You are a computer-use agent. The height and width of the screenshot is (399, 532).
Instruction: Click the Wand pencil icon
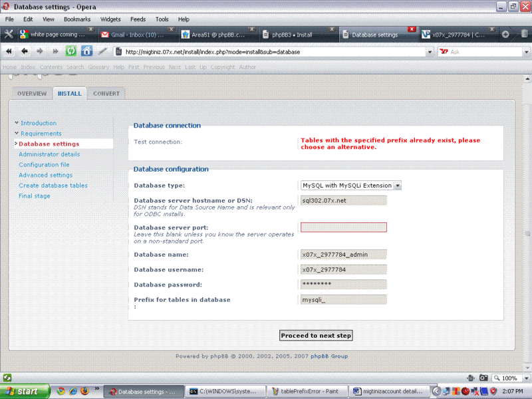[102, 52]
